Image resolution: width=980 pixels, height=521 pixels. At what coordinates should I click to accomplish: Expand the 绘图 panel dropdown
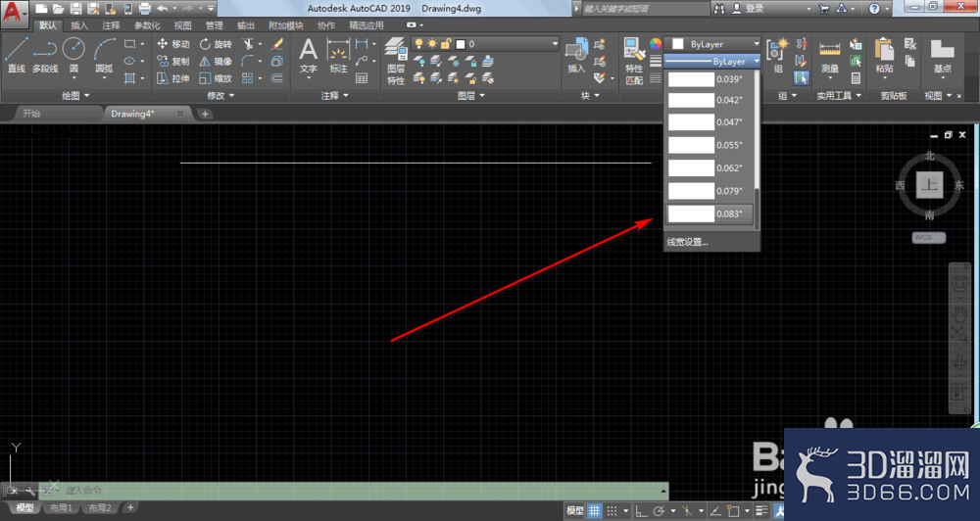76,95
